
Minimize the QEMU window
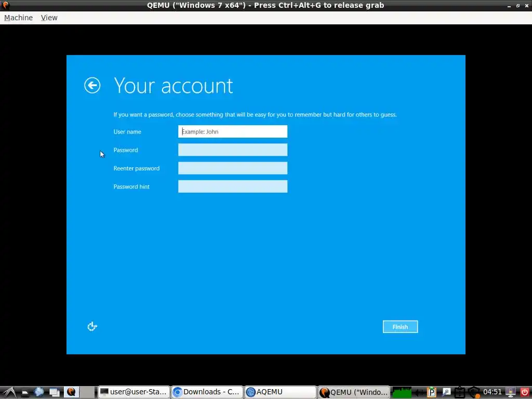(509, 6)
